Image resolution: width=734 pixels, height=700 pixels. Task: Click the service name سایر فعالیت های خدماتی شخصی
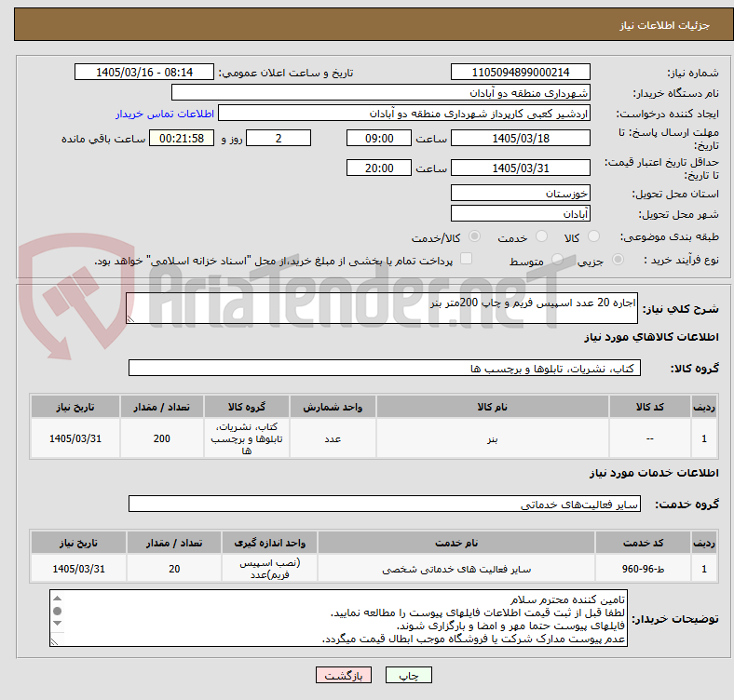456,569
